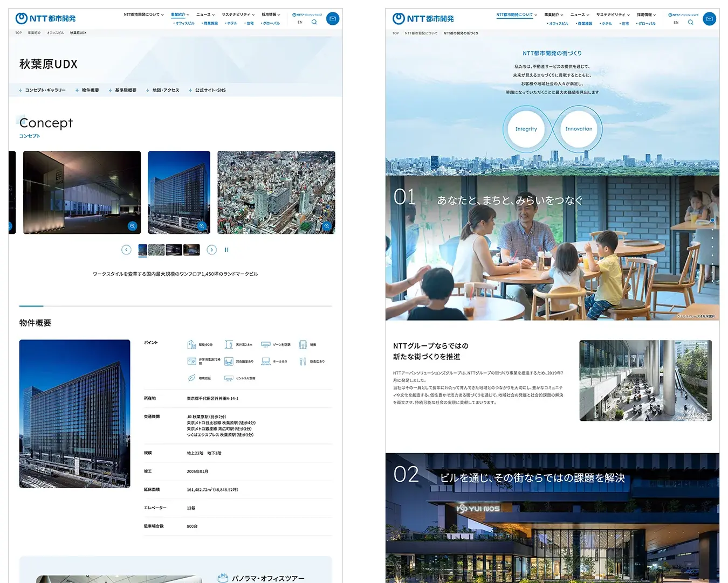Expand the 事業紹介 menu on the left page

pos(180,15)
